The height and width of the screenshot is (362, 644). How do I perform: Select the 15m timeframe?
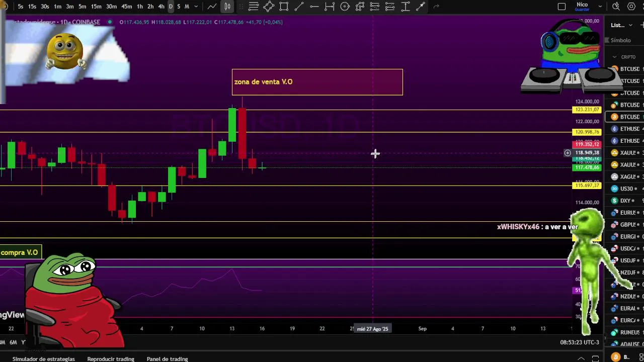pos(96,7)
